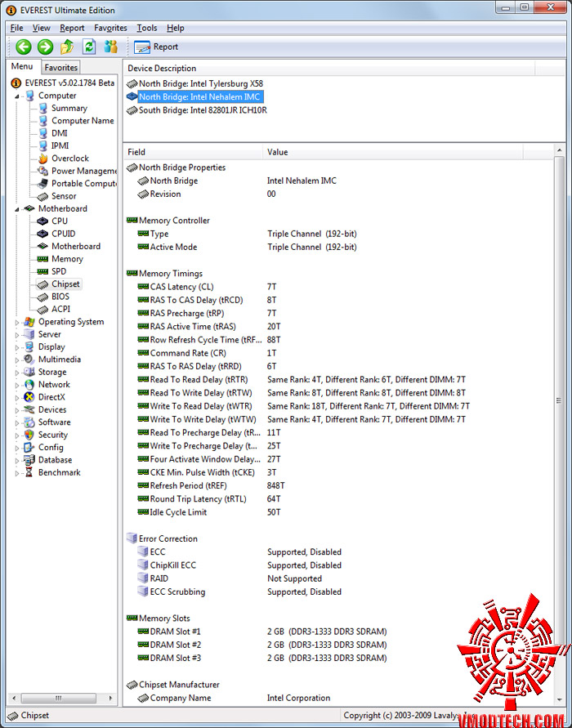572x728 pixels.
Task: Select North Bridge: Intel Nehalem IMC device
Action: point(200,96)
